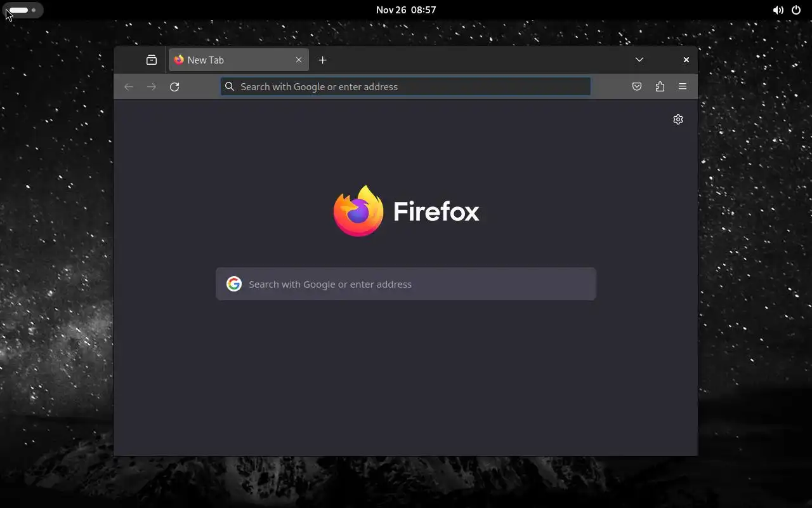
Task: Focus the toolbar address bar
Action: coord(406,86)
